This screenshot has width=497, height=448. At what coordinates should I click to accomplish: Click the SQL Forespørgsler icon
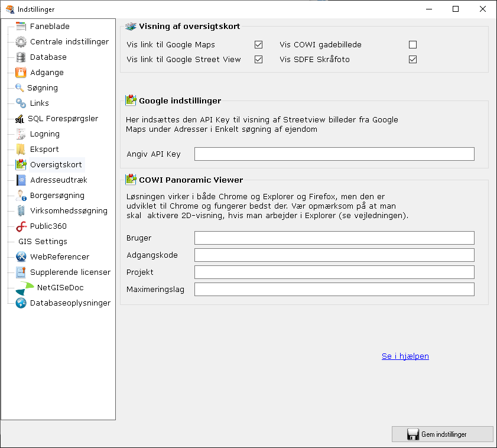tap(20, 119)
